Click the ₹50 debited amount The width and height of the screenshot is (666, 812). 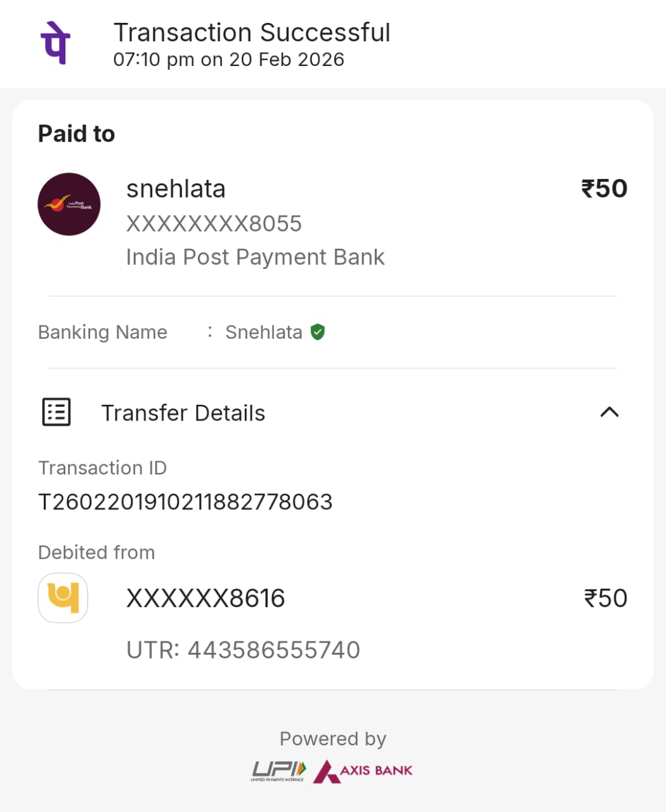pyautogui.click(x=605, y=598)
